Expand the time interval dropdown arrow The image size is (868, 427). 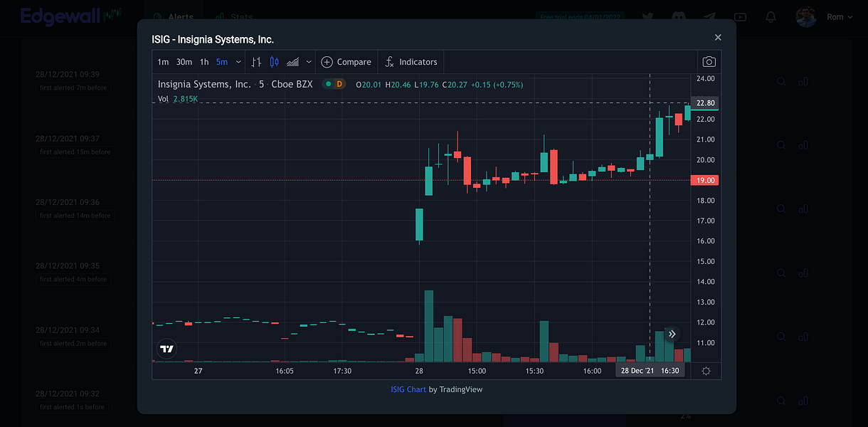[238, 62]
